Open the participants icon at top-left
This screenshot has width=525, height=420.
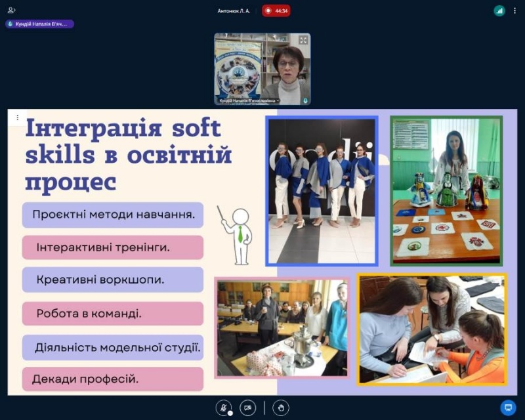[x=11, y=10]
